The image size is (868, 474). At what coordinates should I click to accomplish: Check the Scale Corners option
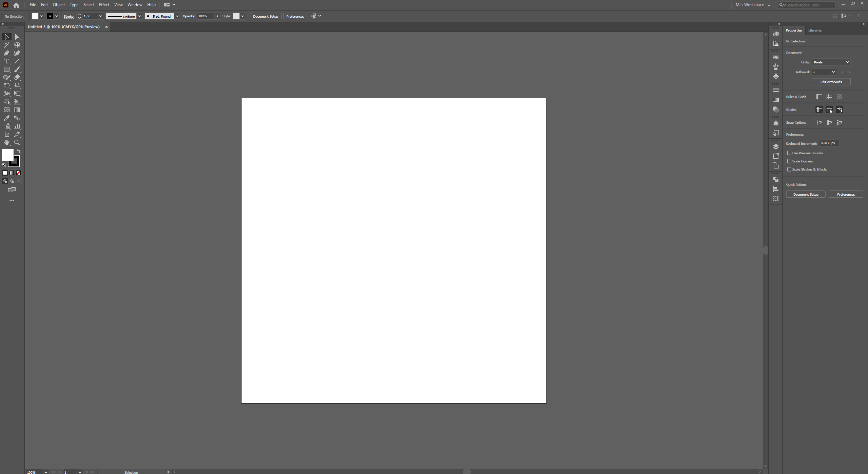789,161
